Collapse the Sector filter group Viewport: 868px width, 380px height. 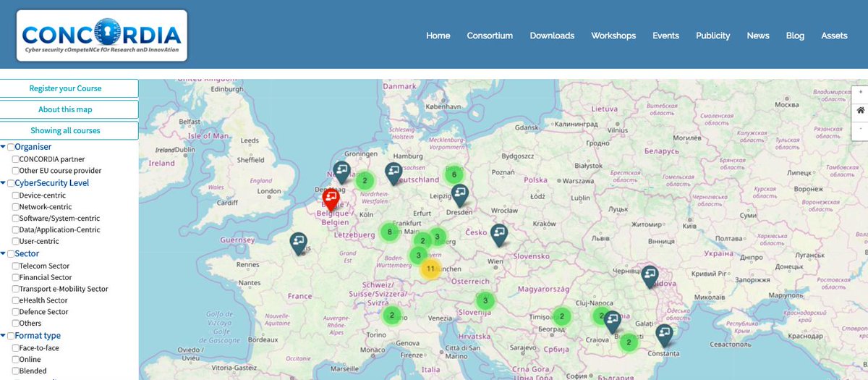(3, 254)
